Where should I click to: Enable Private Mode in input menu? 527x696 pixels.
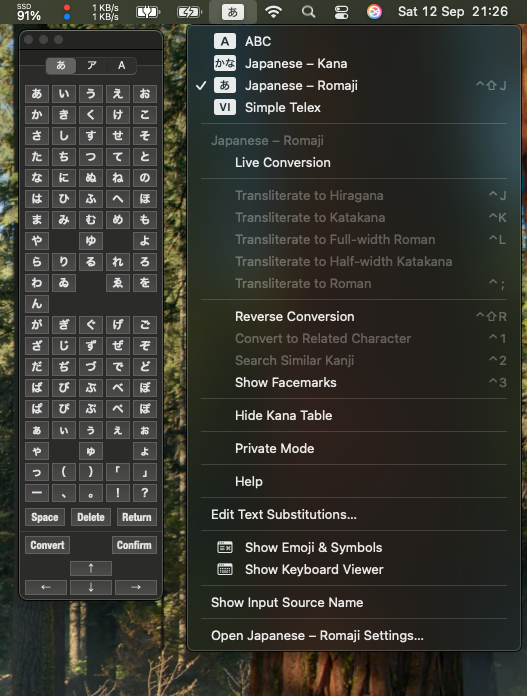click(274, 448)
